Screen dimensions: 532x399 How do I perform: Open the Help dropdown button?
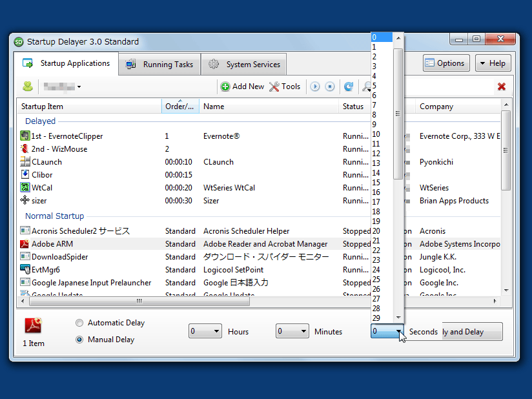coord(493,63)
